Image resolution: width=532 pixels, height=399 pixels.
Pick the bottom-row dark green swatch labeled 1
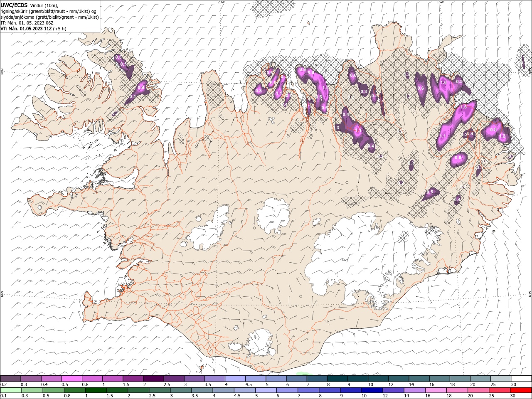point(96,390)
